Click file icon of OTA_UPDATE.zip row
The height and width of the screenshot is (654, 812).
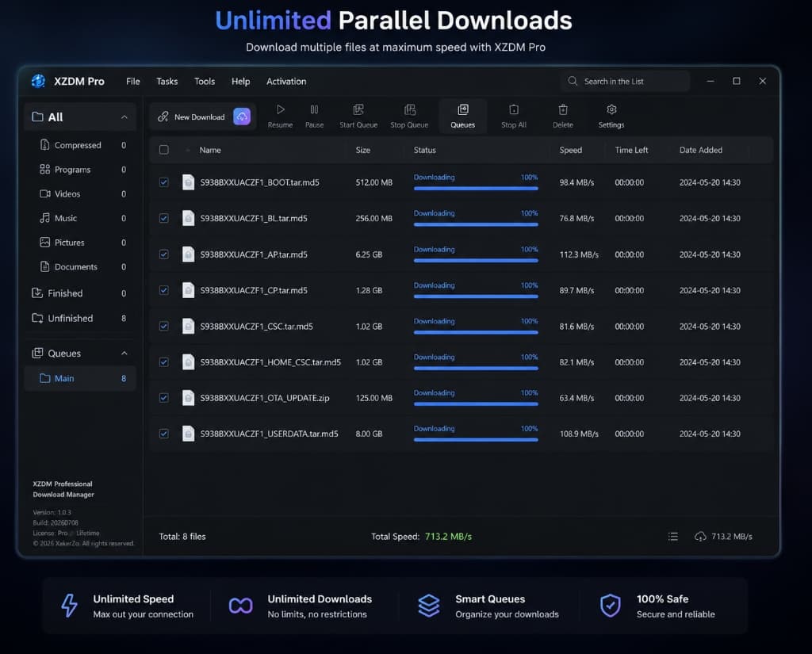coord(189,398)
